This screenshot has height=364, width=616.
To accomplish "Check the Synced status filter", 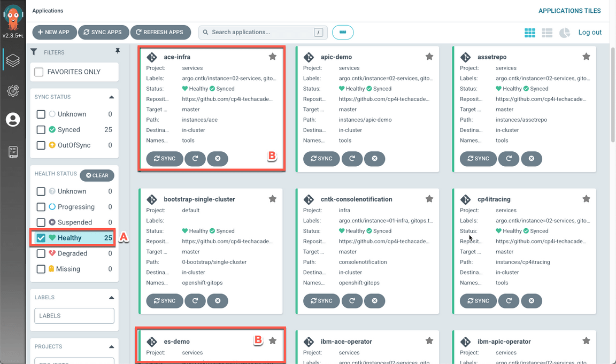I will tap(41, 130).
